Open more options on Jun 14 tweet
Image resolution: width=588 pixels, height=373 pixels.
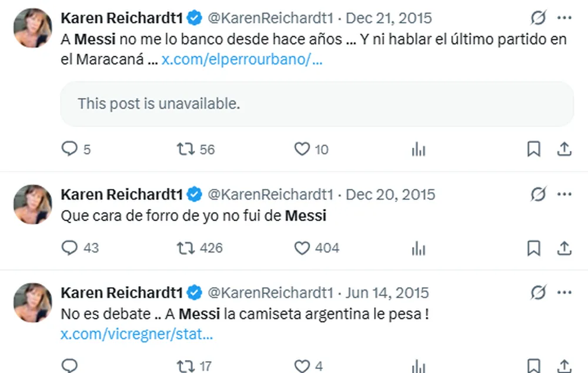pyautogui.click(x=564, y=293)
